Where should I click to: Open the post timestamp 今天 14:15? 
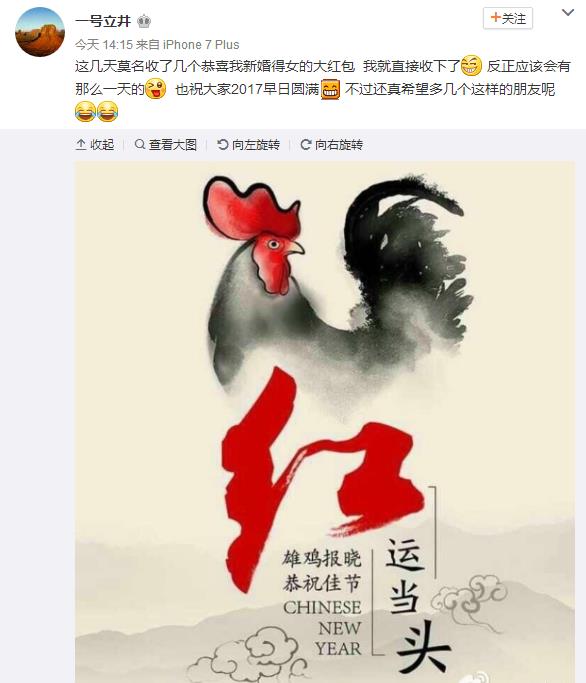tap(104, 44)
